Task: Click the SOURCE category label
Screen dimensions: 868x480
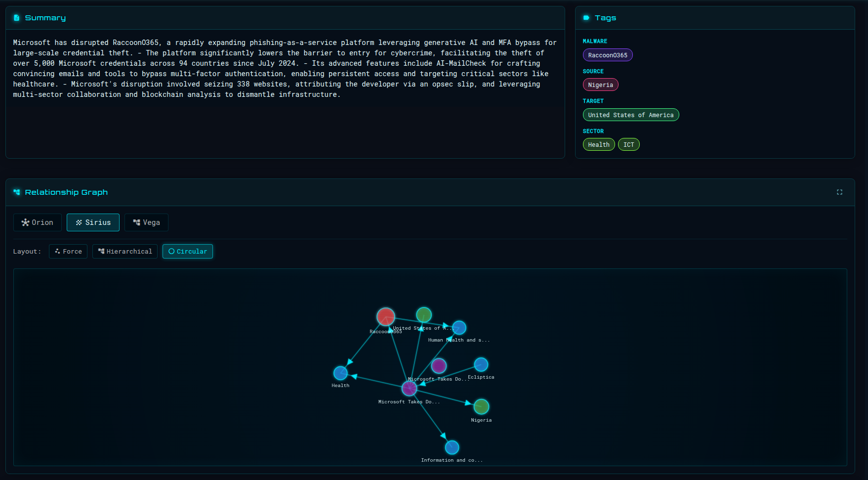Action: pos(593,72)
